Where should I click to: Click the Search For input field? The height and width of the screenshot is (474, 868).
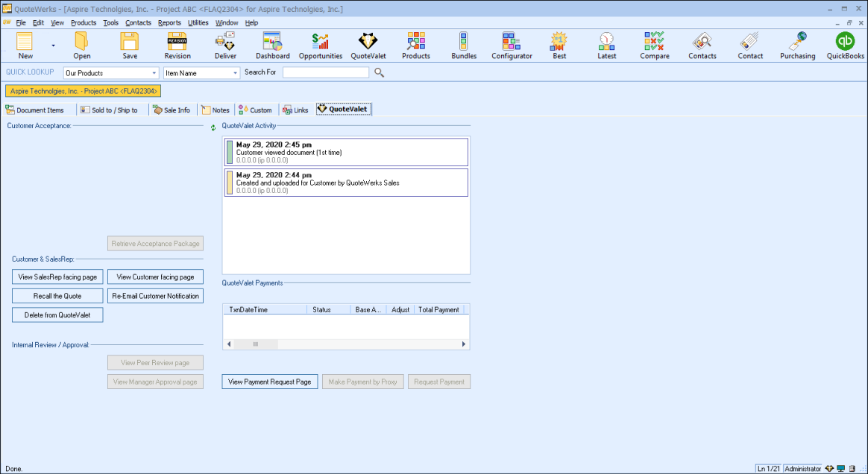point(325,72)
